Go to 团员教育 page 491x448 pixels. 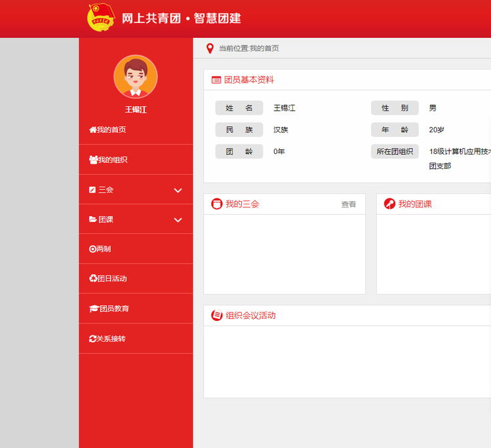point(114,308)
